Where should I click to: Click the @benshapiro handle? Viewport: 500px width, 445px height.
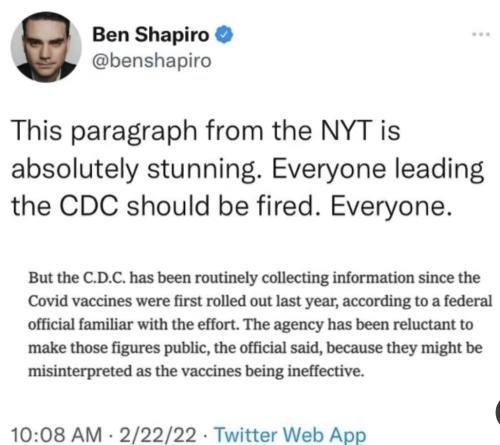tap(152, 61)
